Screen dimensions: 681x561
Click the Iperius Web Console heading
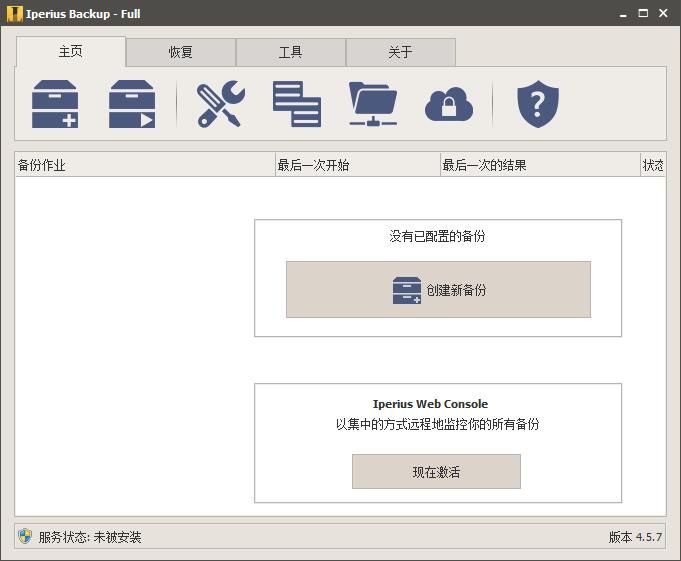pos(430,404)
